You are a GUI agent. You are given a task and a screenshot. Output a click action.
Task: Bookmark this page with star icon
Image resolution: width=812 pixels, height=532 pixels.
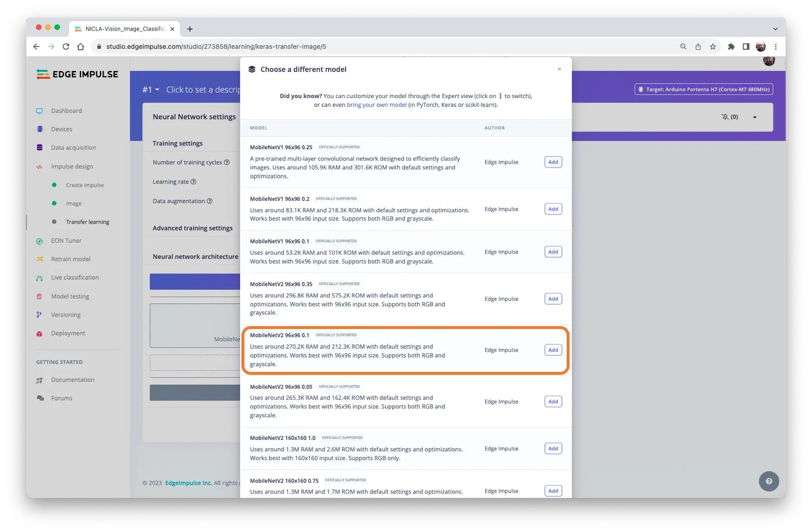712,46
